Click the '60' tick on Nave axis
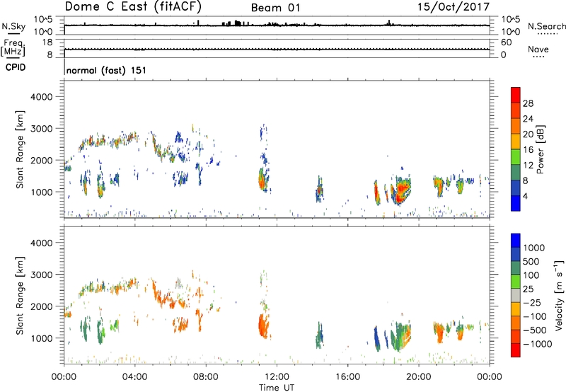The image size is (566, 392). [506, 42]
